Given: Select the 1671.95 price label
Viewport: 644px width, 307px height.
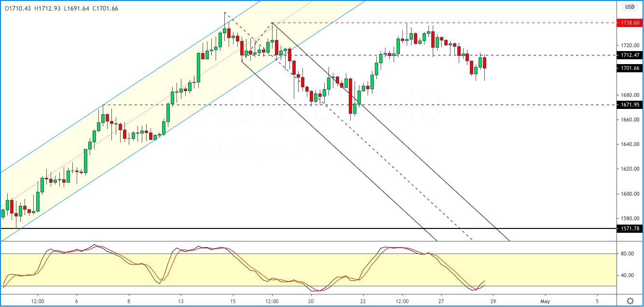Looking at the screenshot, I should pos(630,105).
